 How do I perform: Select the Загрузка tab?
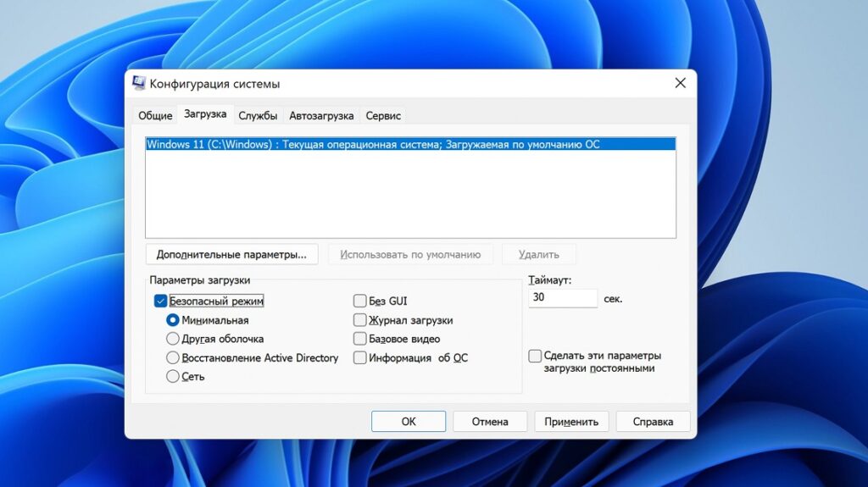[x=205, y=114]
